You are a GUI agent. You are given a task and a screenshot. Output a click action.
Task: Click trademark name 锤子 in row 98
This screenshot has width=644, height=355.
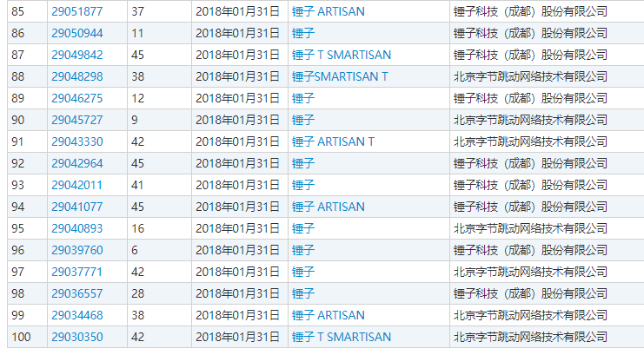click(303, 294)
